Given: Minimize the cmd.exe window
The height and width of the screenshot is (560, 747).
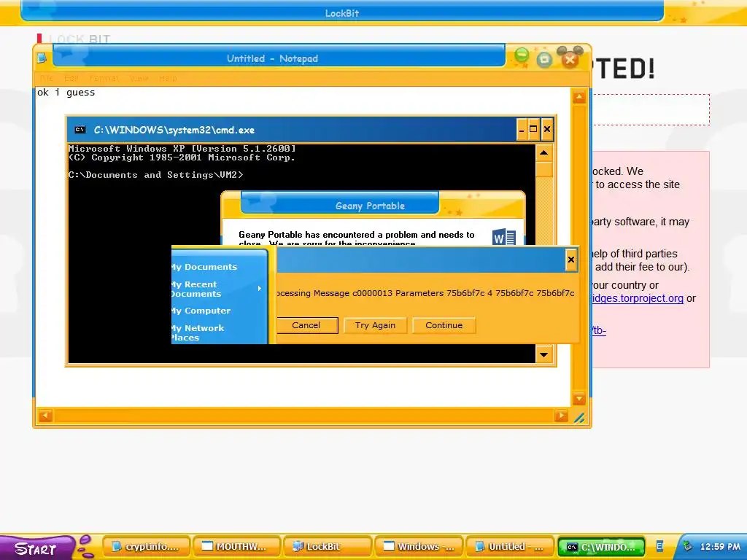Looking at the screenshot, I should click(x=522, y=130).
